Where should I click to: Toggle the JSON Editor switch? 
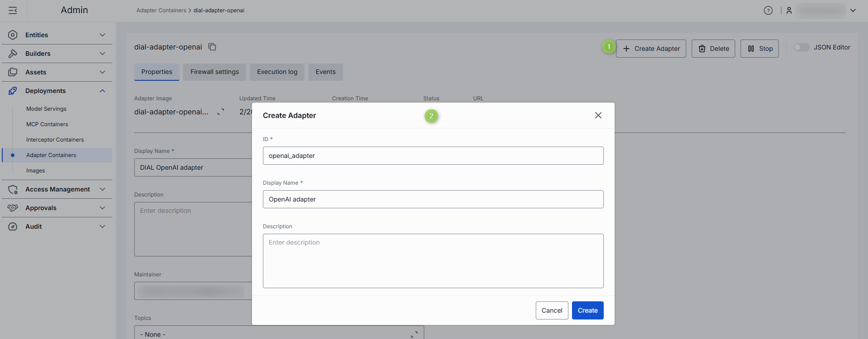(801, 47)
